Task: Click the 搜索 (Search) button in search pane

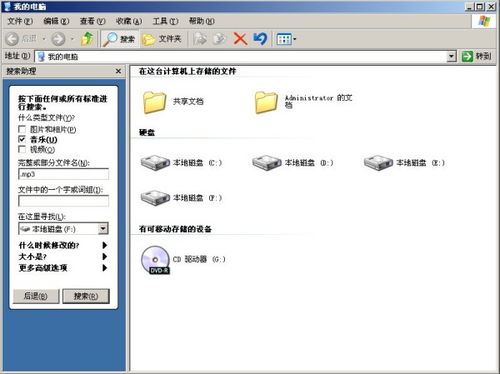Action: [86, 296]
